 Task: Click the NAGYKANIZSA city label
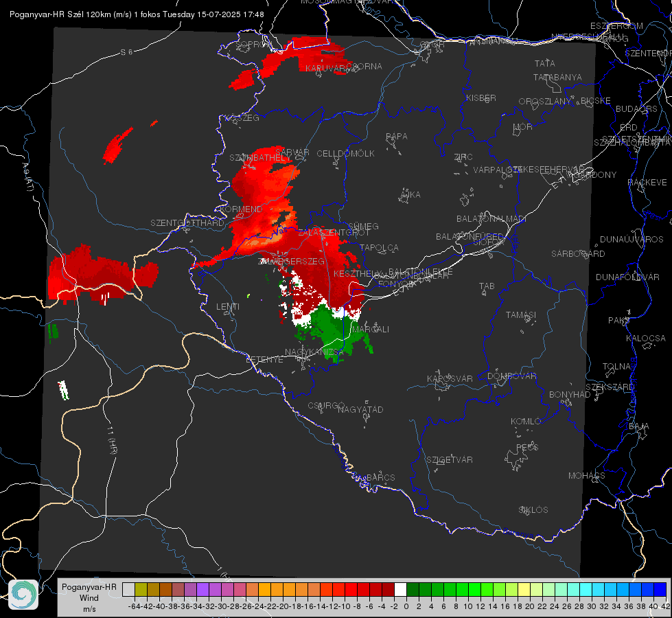pos(314,352)
